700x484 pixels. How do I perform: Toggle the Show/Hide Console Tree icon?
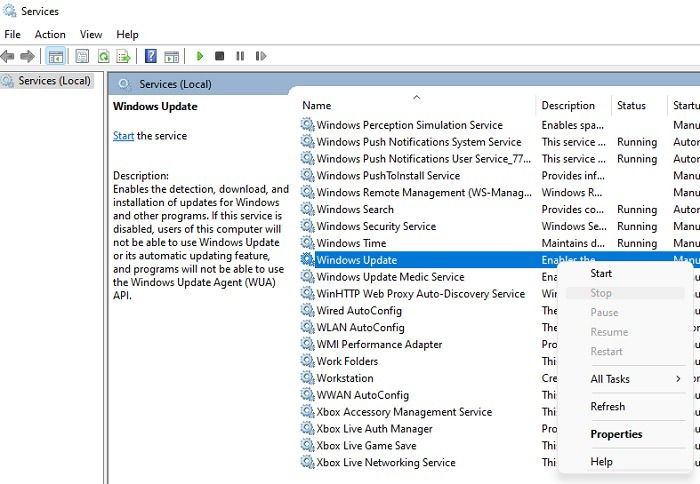[x=55, y=56]
